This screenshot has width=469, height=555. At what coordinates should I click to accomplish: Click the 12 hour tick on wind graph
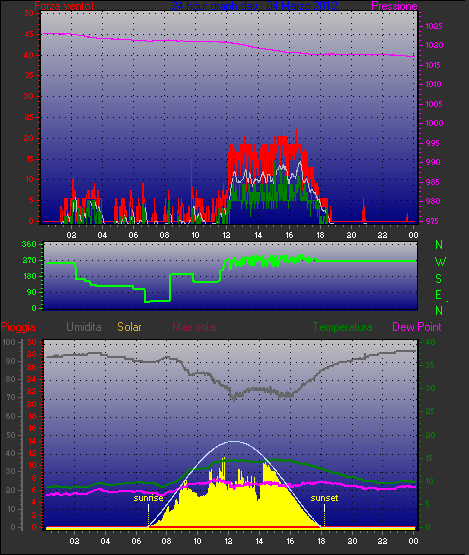(x=227, y=235)
